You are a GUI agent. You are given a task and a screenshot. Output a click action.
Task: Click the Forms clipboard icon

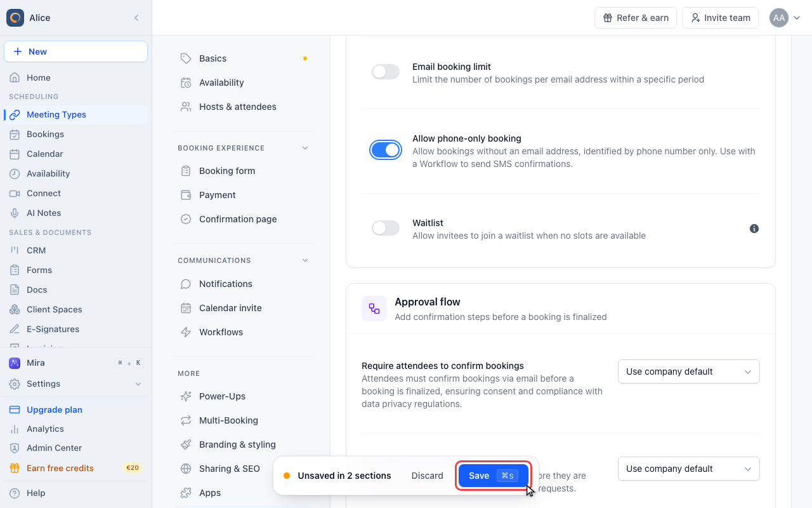pyautogui.click(x=15, y=270)
